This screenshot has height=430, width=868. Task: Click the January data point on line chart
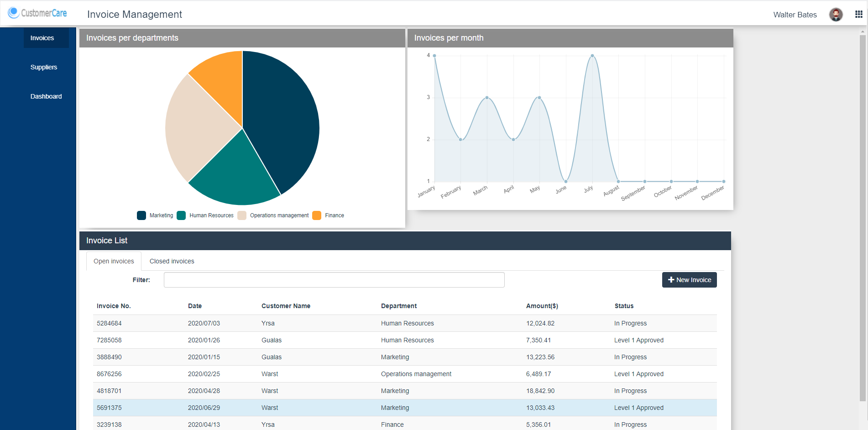434,56
